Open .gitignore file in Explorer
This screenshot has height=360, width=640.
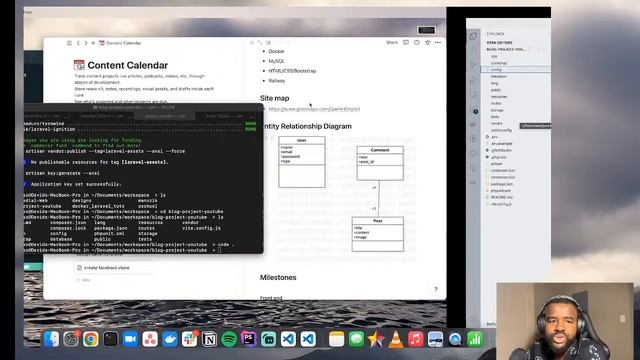point(497,157)
